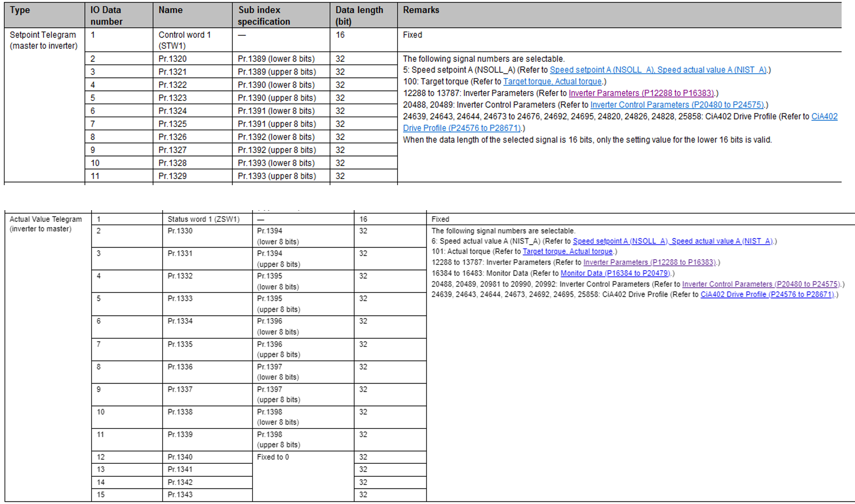Select the Pr.1334 name cell
The width and height of the screenshot is (855, 504).
[x=207, y=327]
